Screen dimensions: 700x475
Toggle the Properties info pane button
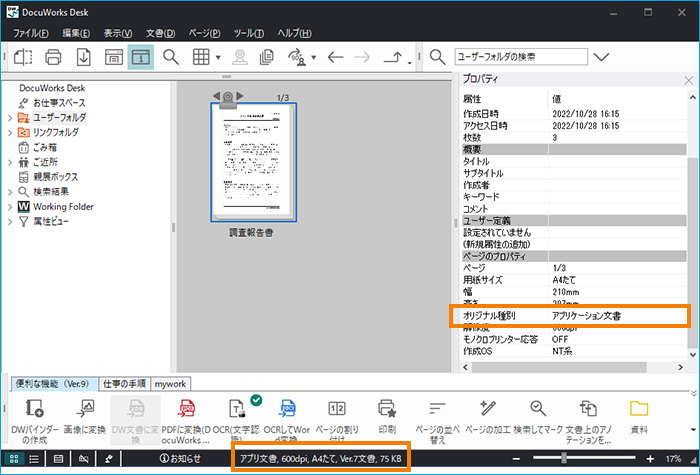141,57
